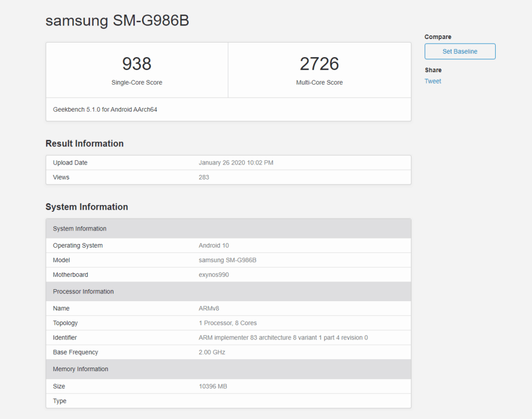Select the ARMv8 processor name value
This screenshot has width=532, height=419.
(209, 308)
